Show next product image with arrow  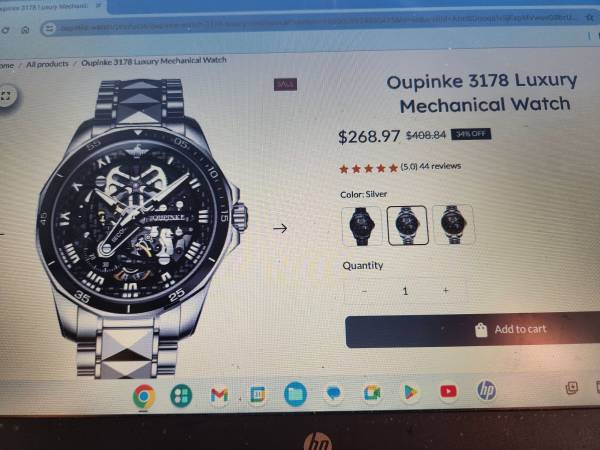[x=280, y=228]
